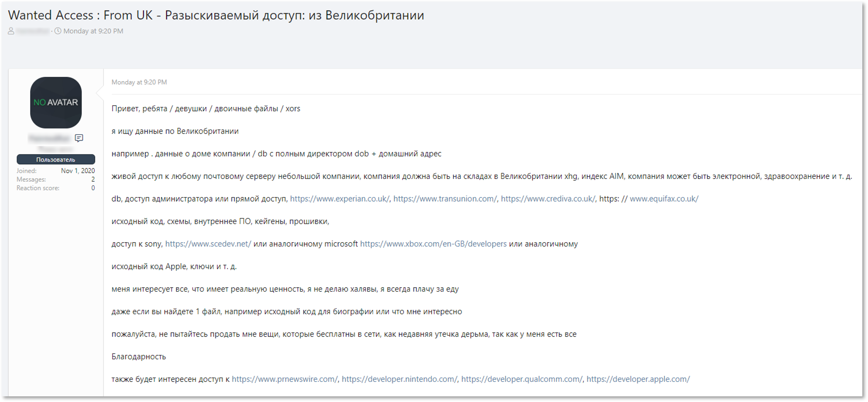Click thread header date Monday at 9:20 PM
Screen dimensions: 868x402
tap(93, 31)
